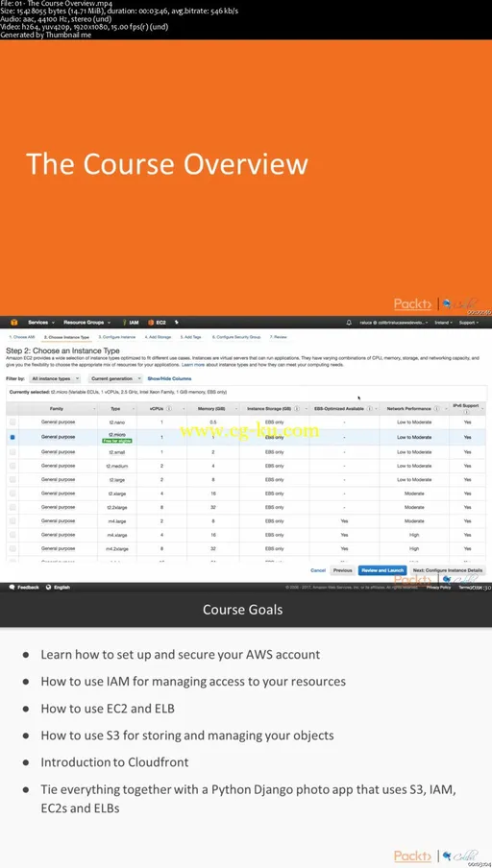
Task: Go to step 1 Choose AMI
Action: click(x=22, y=337)
